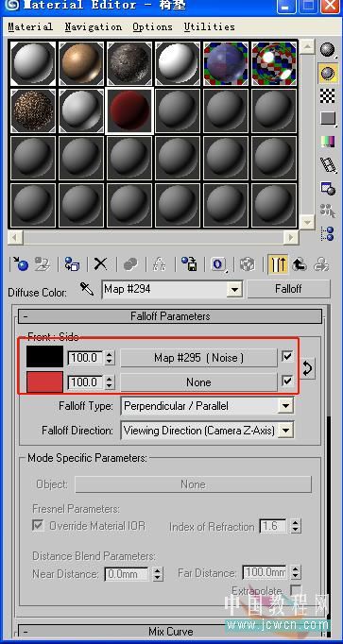Open the Utilities menu
The height and width of the screenshot is (644, 343).
coord(210,27)
